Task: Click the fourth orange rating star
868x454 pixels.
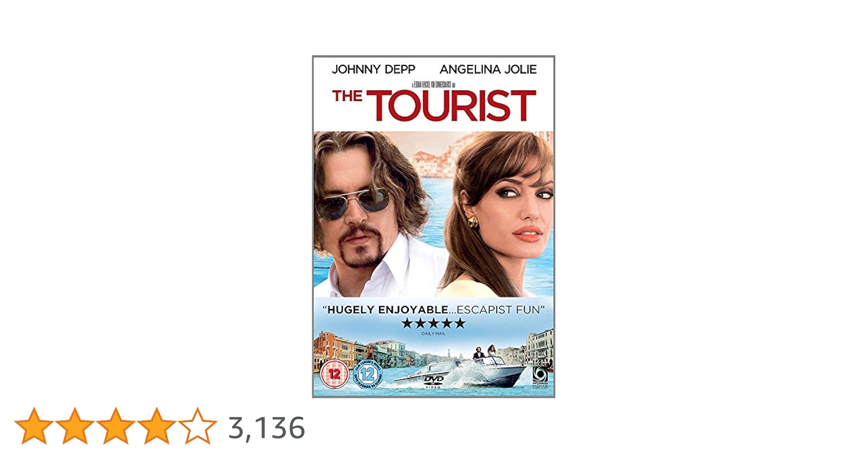Action: click(156, 425)
